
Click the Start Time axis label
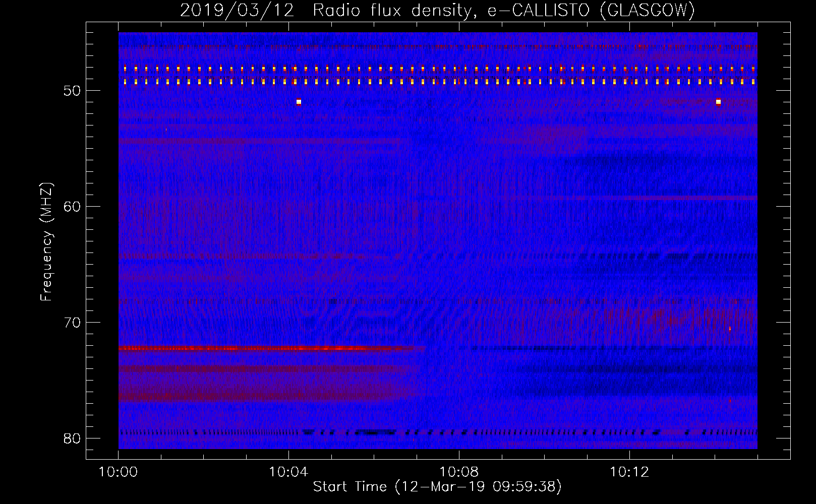(x=437, y=487)
